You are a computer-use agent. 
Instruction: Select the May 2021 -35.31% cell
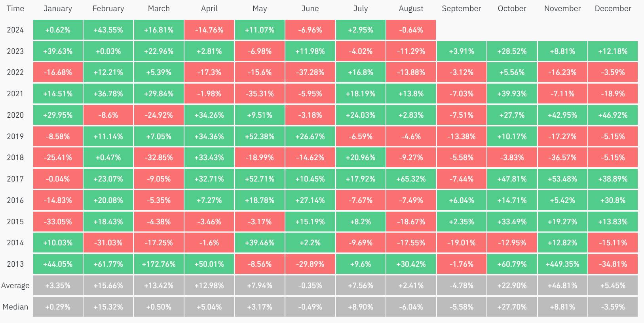(x=260, y=94)
